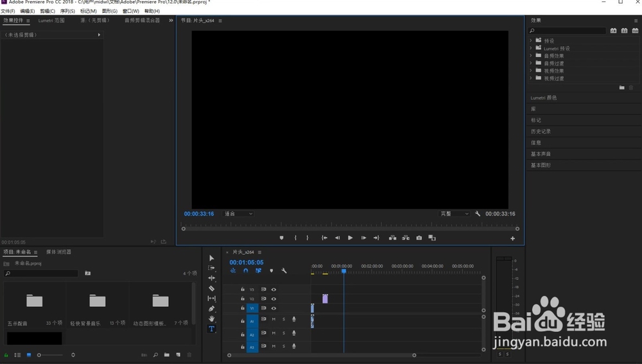Toggle V1 track output eye
Image resolution: width=642 pixels, height=364 pixels.
pos(273,308)
